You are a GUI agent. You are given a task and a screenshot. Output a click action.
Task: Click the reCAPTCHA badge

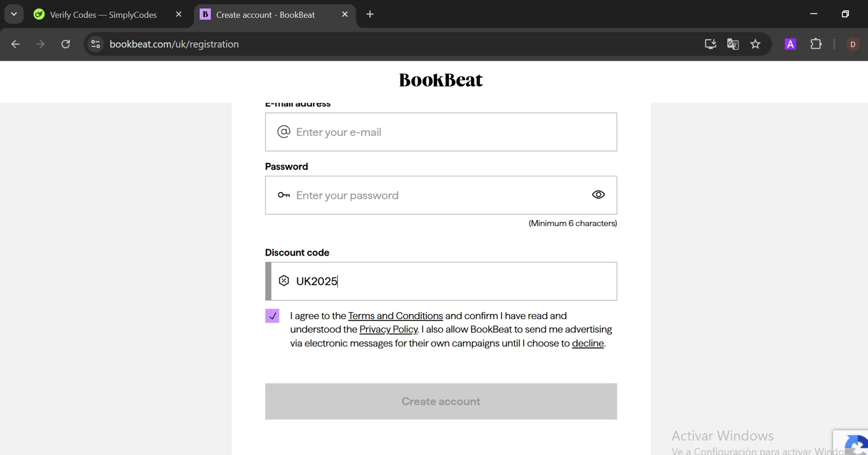click(x=851, y=442)
